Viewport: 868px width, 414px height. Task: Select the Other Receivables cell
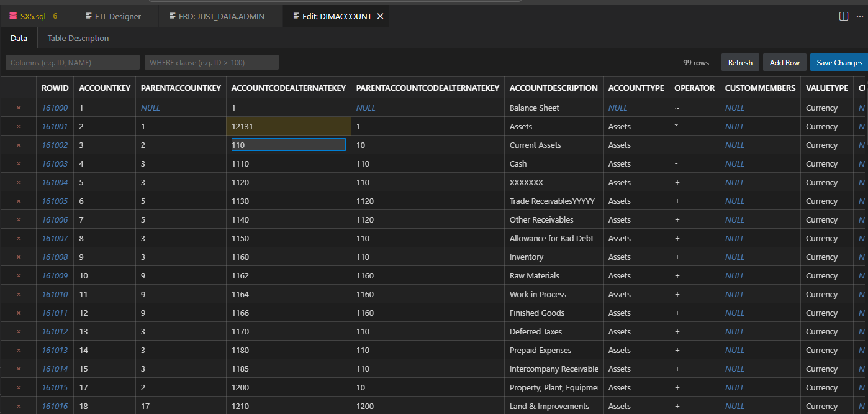[x=554, y=219]
